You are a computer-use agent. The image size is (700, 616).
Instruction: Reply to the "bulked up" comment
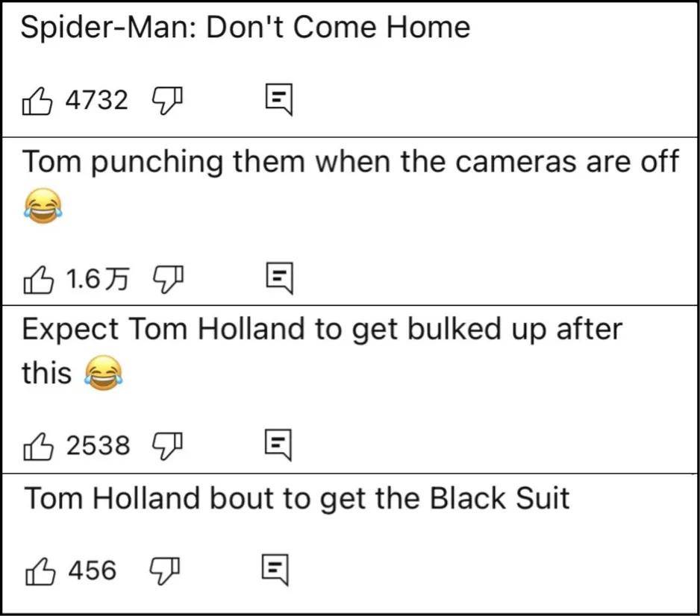(x=279, y=446)
